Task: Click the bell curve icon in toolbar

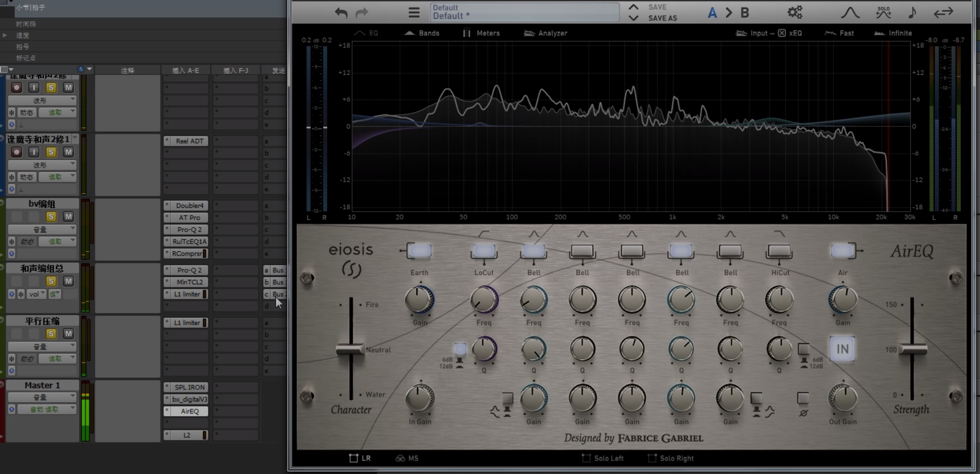Action: [850, 13]
